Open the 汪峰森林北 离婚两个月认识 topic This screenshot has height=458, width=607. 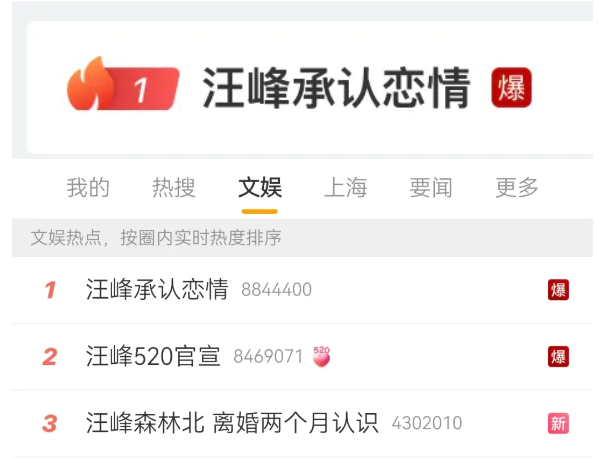232,423
